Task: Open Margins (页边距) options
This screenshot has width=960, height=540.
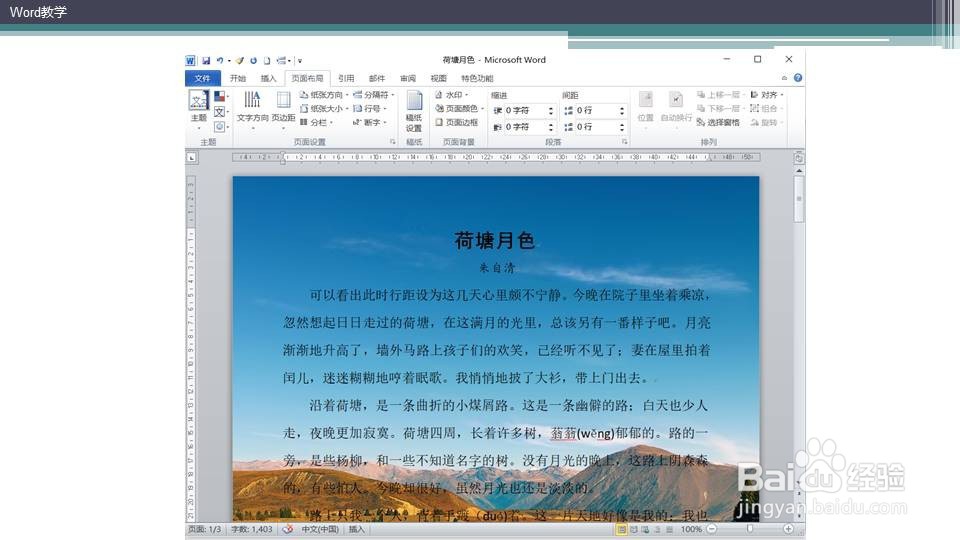Action: click(283, 108)
